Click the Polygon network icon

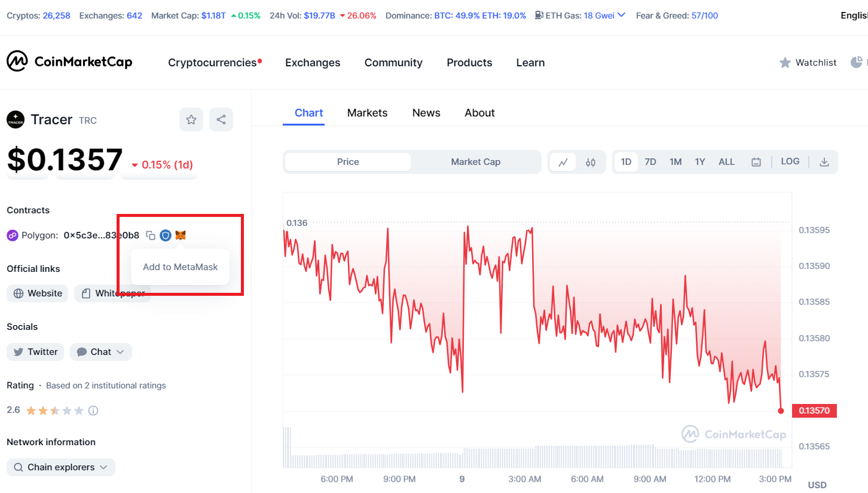13,235
